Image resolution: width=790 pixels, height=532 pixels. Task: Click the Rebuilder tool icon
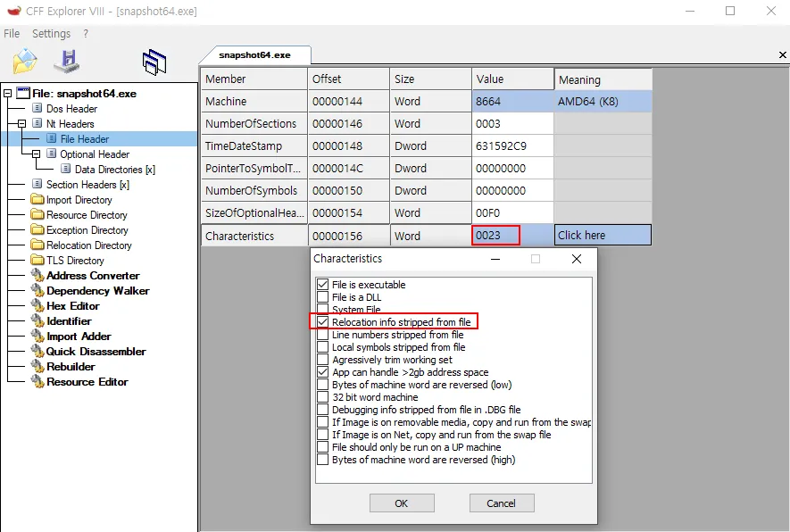(37, 366)
